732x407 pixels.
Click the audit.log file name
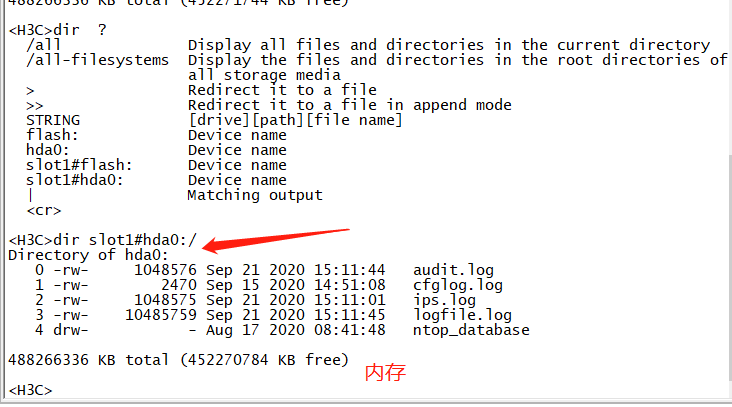tap(453, 270)
